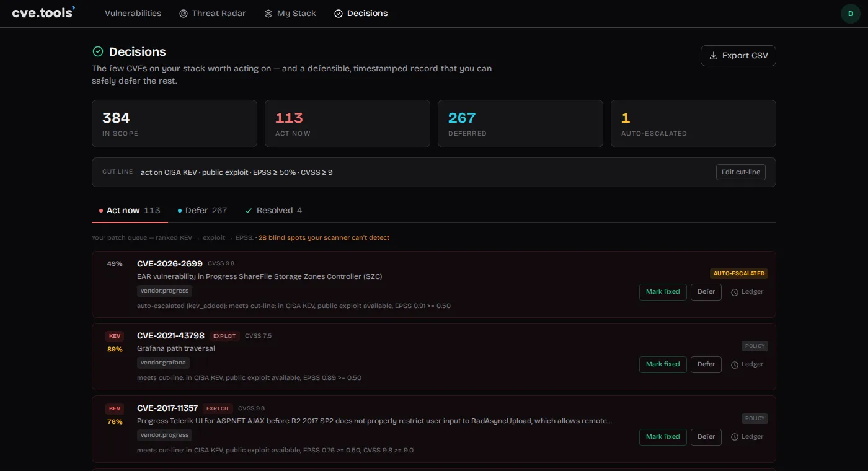Click vendor:progress tag on CVE-2017-11357

164,435
